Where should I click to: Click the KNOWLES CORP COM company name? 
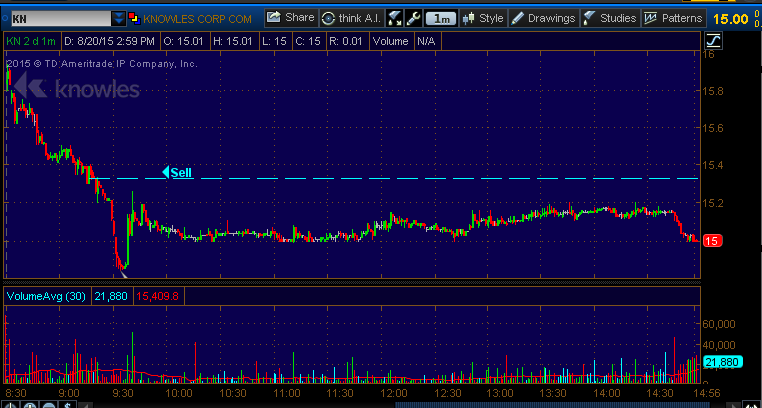click(x=200, y=18)
